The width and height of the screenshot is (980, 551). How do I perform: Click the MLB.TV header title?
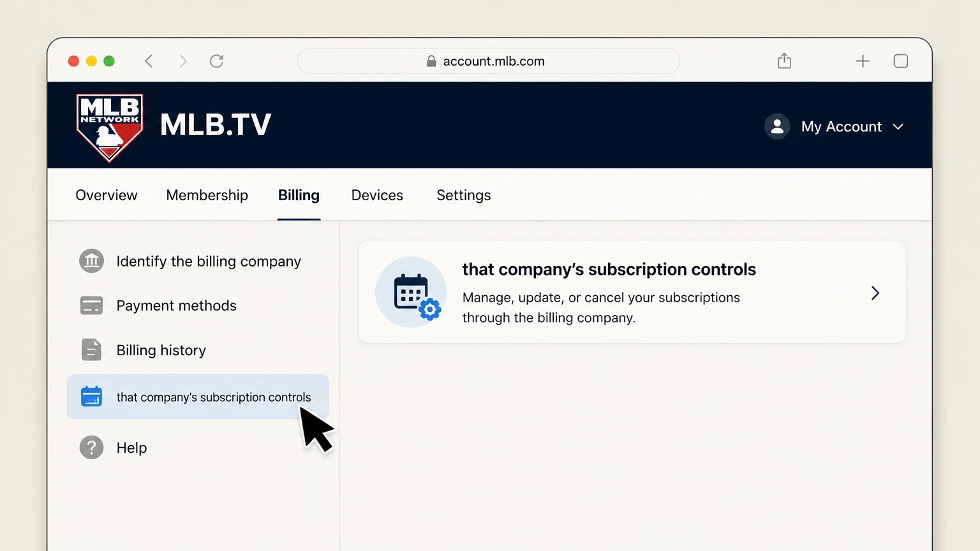(x=216, y=125)
